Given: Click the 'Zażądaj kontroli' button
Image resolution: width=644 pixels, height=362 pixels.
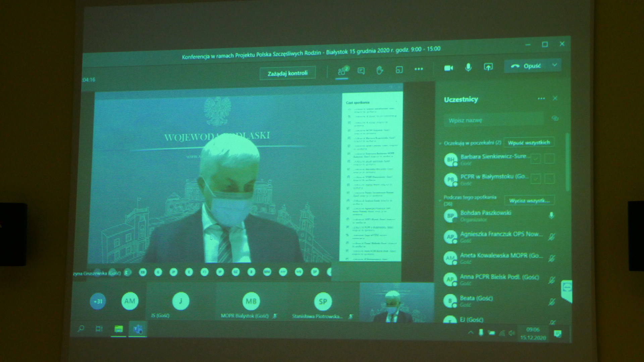Looking at the screenshot, I should 287,73.
